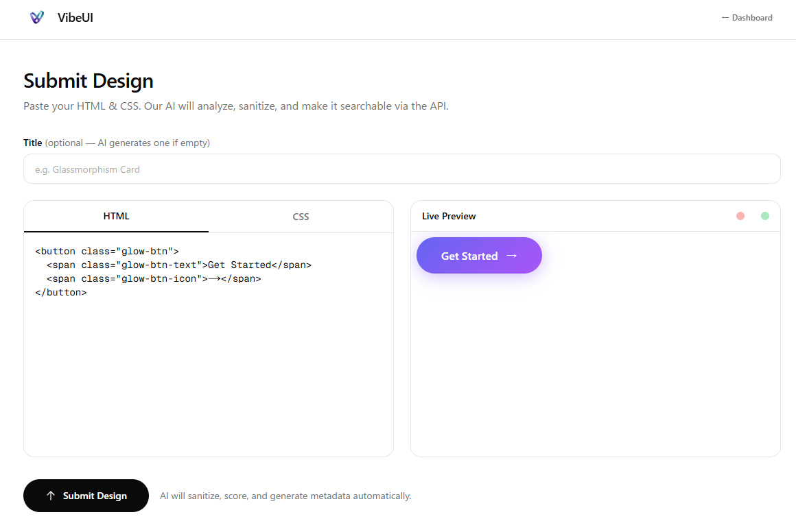Switch to the HTML tab
The image size is (796, 532).
[x=116, y=217]
